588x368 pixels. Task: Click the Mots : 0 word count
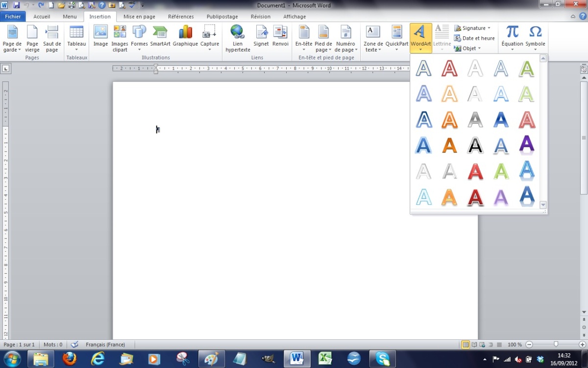[x=53, y=344]
